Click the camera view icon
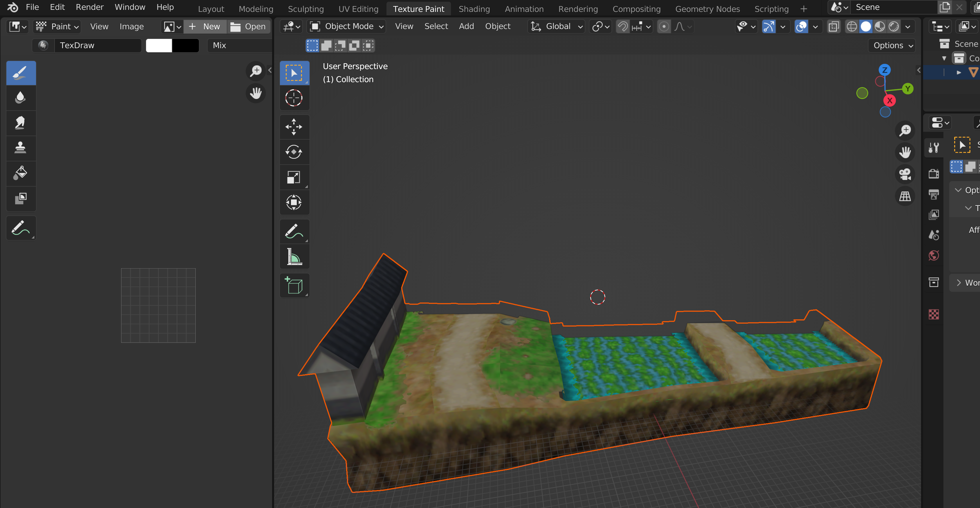This screenshot has width=980, height=508. tap(905, 174)
